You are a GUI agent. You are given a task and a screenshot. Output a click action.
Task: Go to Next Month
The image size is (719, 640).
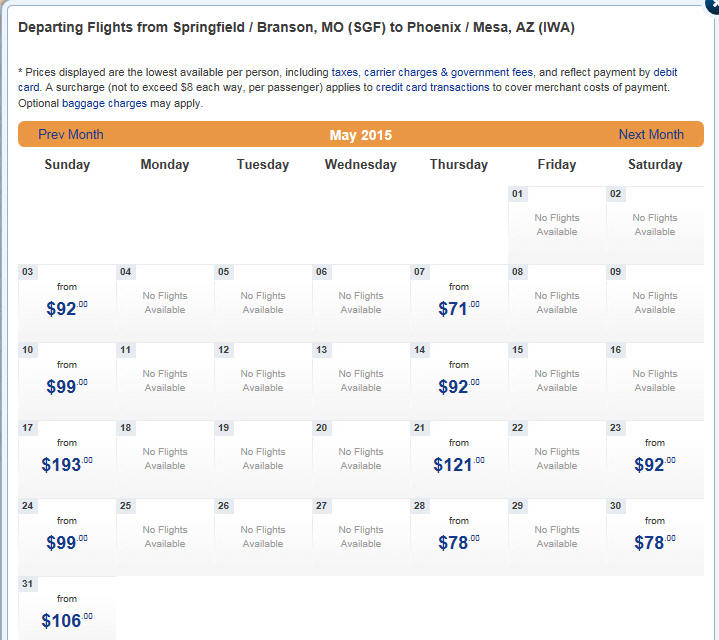pos(651,134)
